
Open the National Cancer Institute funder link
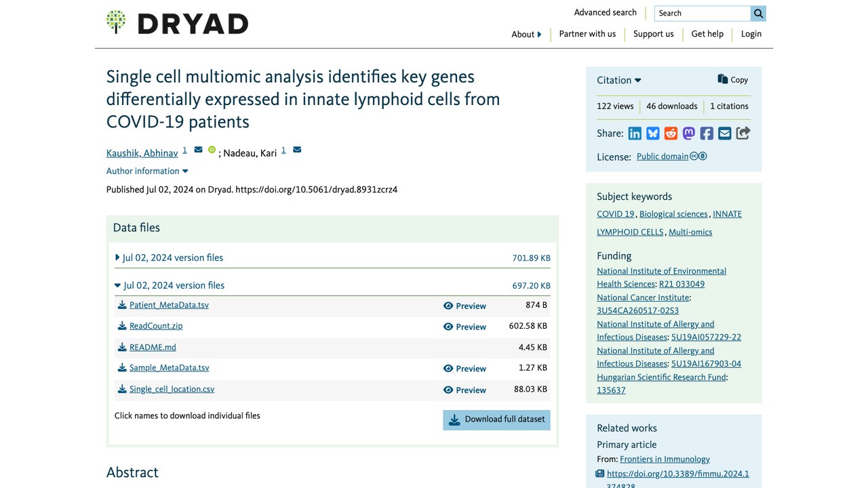pyautogui.click(x=643, y=298)
